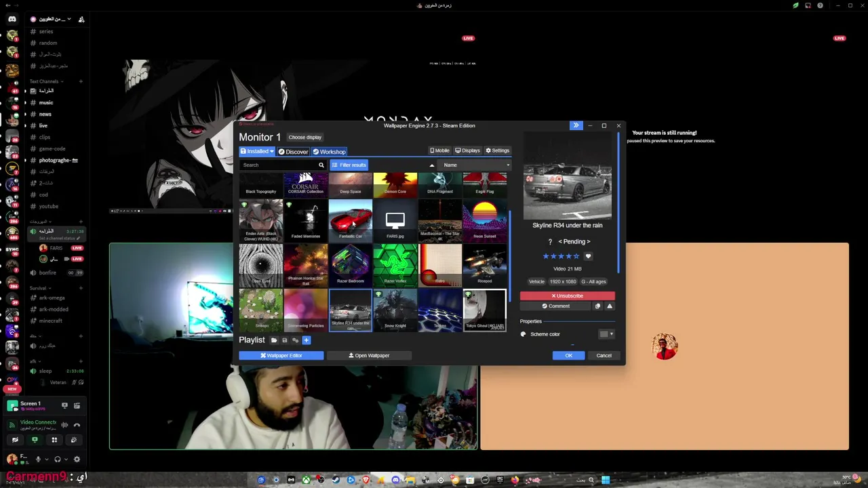Image resolution: width=868 pixels, height=488 pixels.
Task: Toggle the favorite heart icon
Action: pos(588,256)
